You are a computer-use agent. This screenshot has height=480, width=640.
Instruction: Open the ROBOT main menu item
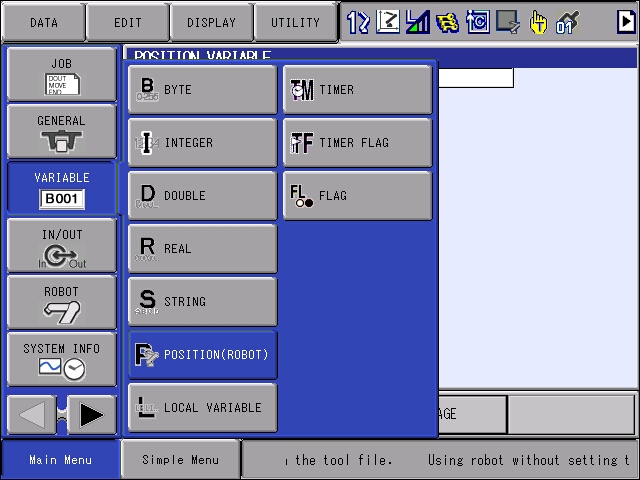pos(62,302)
